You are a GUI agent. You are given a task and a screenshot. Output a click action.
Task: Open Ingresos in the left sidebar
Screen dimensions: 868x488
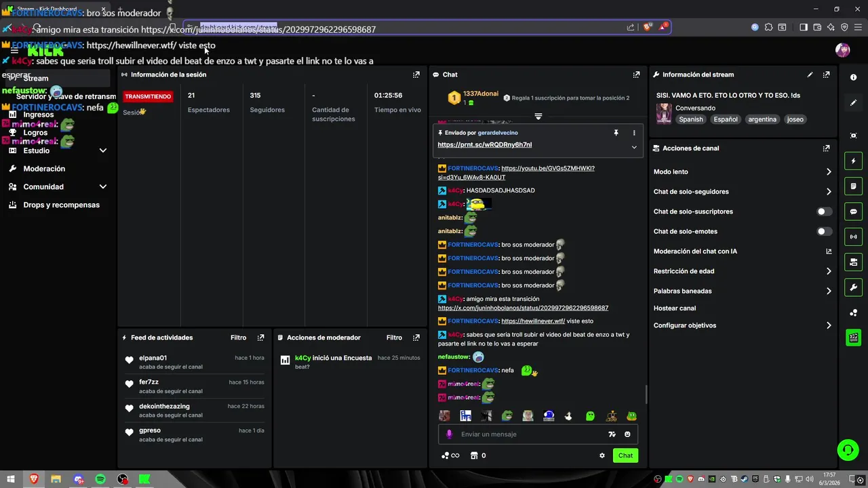(x=38, y=115)
